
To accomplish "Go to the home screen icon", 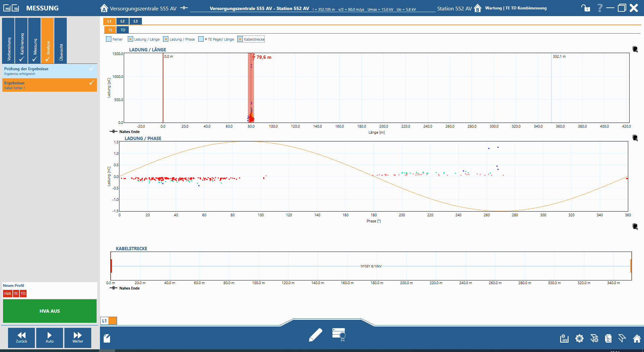I will pos(637,338).
